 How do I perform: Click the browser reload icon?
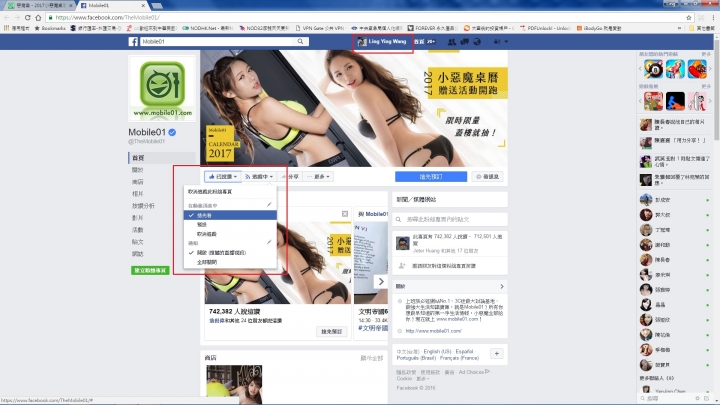pyautogui.click(x=28, y=17)
